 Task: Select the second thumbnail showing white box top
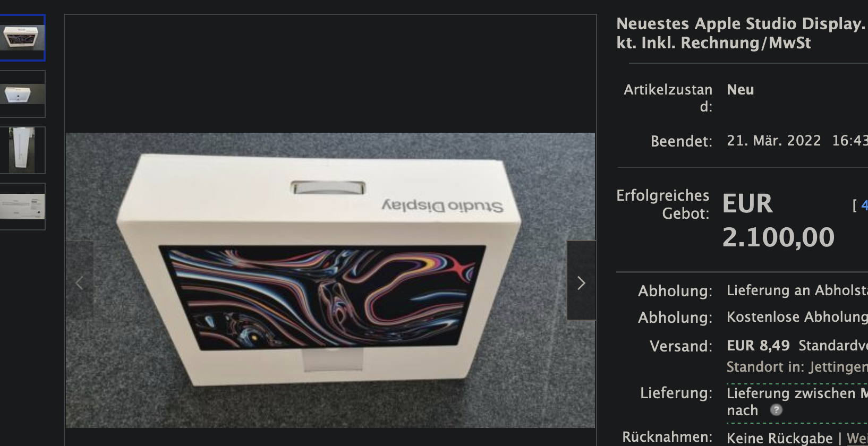22,94
